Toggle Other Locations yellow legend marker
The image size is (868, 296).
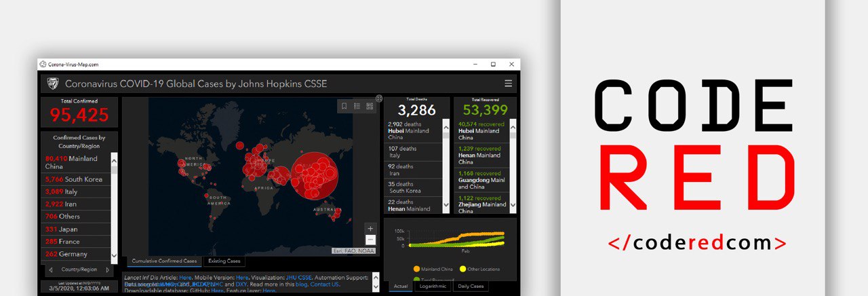[463, 269]
